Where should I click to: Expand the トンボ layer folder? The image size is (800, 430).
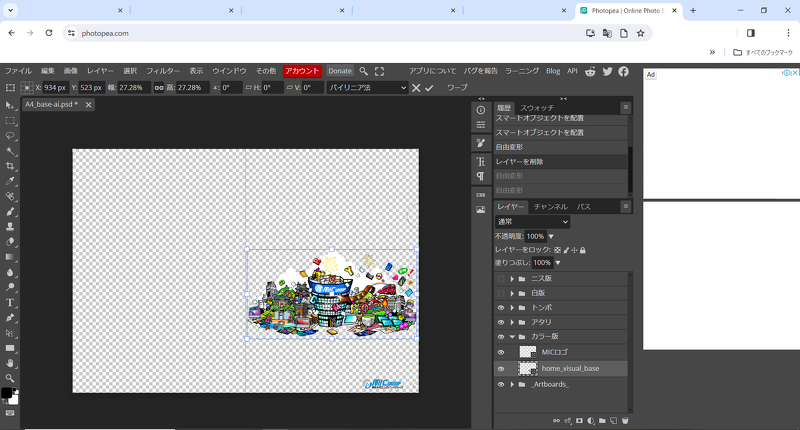click(512, 308)
